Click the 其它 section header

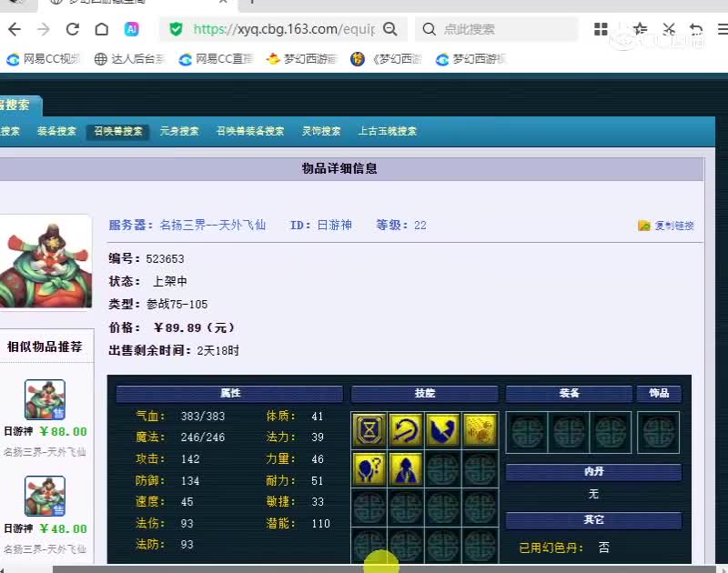click(x=593, y=519)
